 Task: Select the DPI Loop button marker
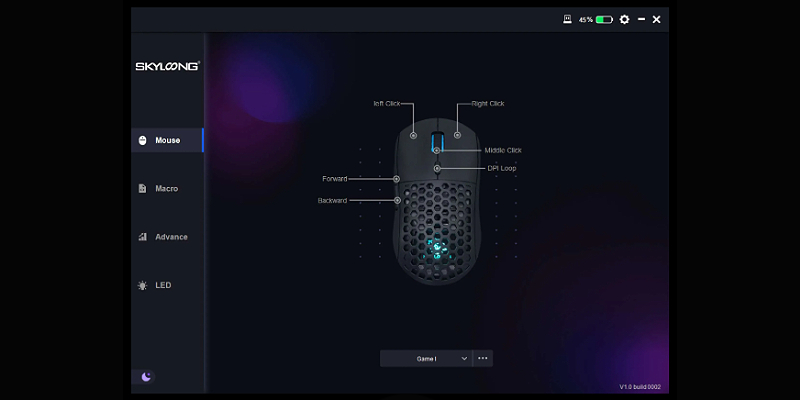point(437,168)
